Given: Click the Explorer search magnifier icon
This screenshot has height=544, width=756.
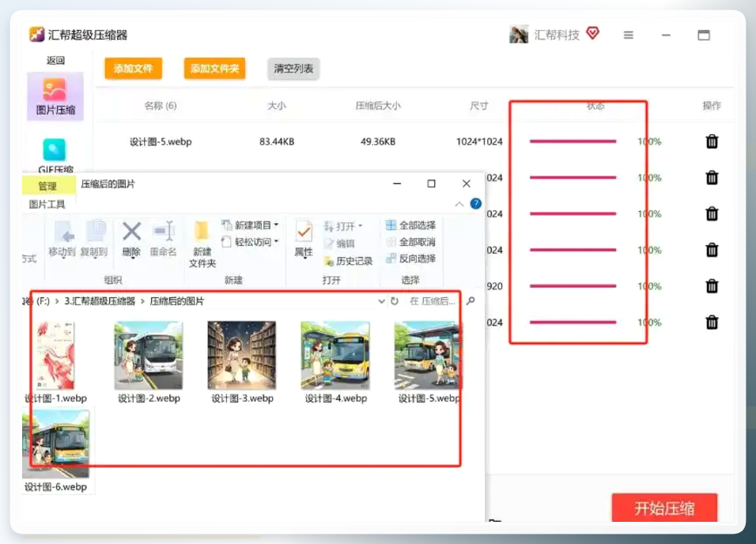Looking at the screenshot, I should coord(471,301).
